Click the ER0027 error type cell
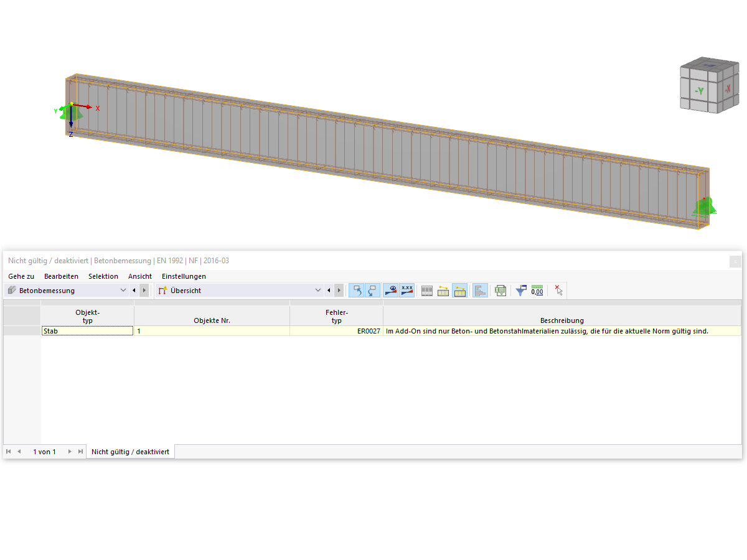 pyautogui.click(x=336, y=331)
